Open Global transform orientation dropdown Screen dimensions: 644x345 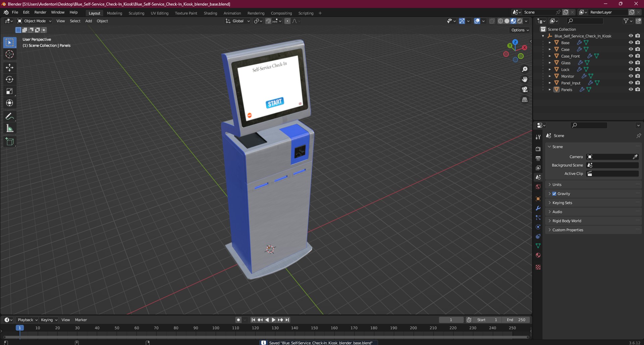[x=238, y=21]
